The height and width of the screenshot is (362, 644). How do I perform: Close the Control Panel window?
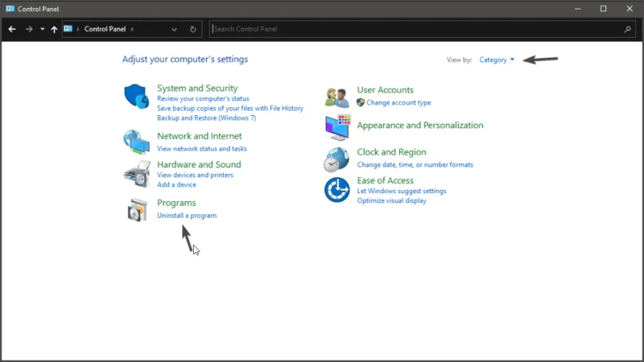tap(630, 9)
